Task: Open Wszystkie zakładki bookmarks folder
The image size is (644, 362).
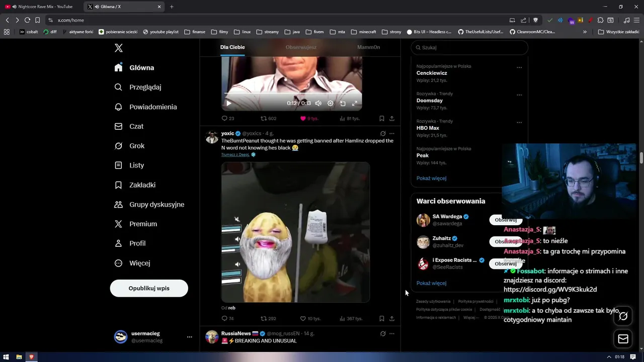Action: [x=618, y=32]
